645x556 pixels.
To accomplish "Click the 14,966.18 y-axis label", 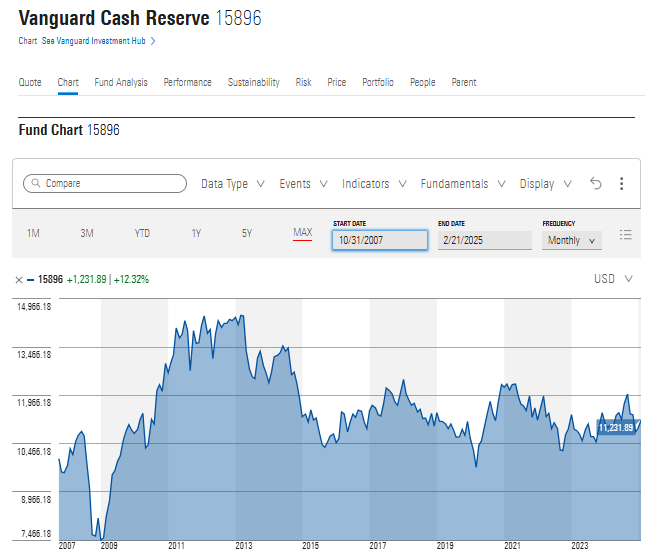I will [34, 307].
